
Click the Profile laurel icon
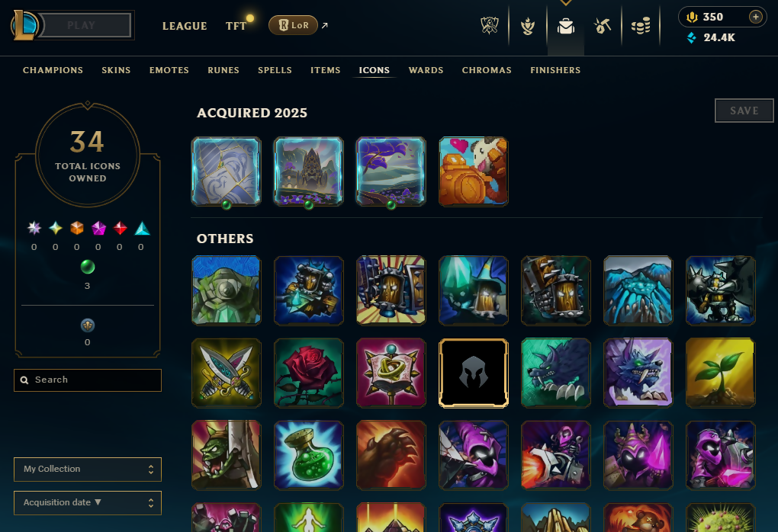[527, 26]
